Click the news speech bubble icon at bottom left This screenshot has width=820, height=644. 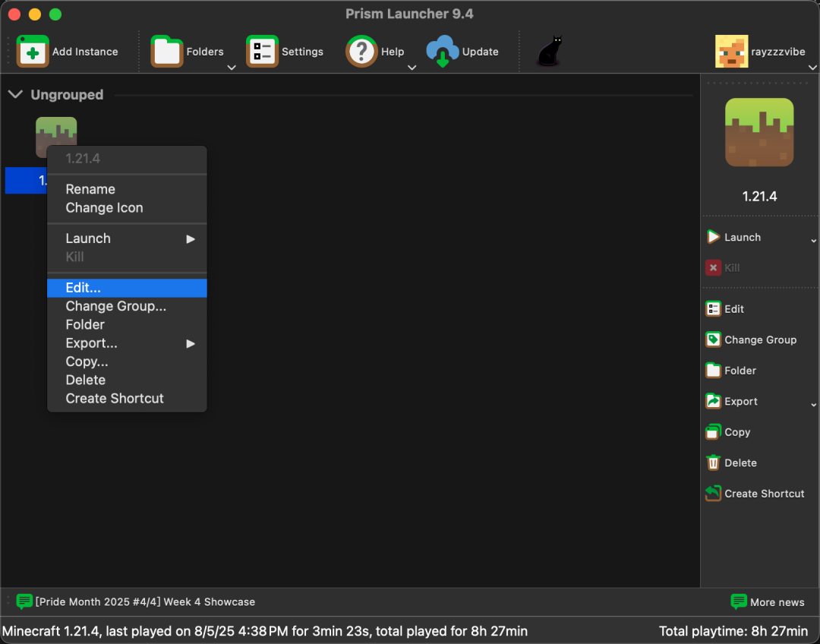24,601
